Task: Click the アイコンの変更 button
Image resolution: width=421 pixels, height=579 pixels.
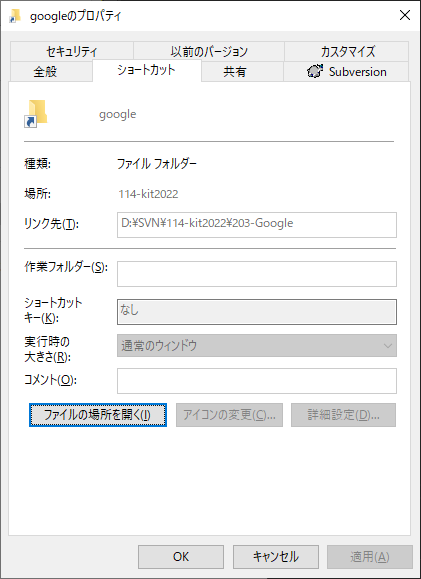Action: (x=229, y=415)
